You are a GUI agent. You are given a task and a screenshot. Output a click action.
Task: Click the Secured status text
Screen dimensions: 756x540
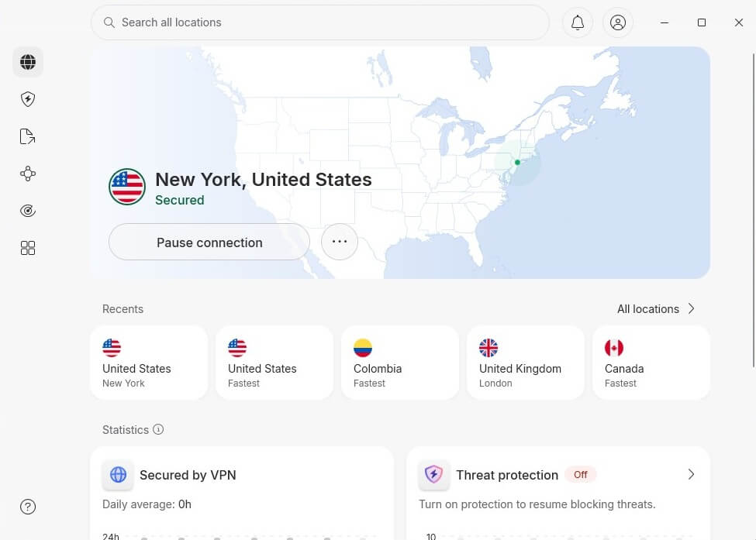[179, 200]
